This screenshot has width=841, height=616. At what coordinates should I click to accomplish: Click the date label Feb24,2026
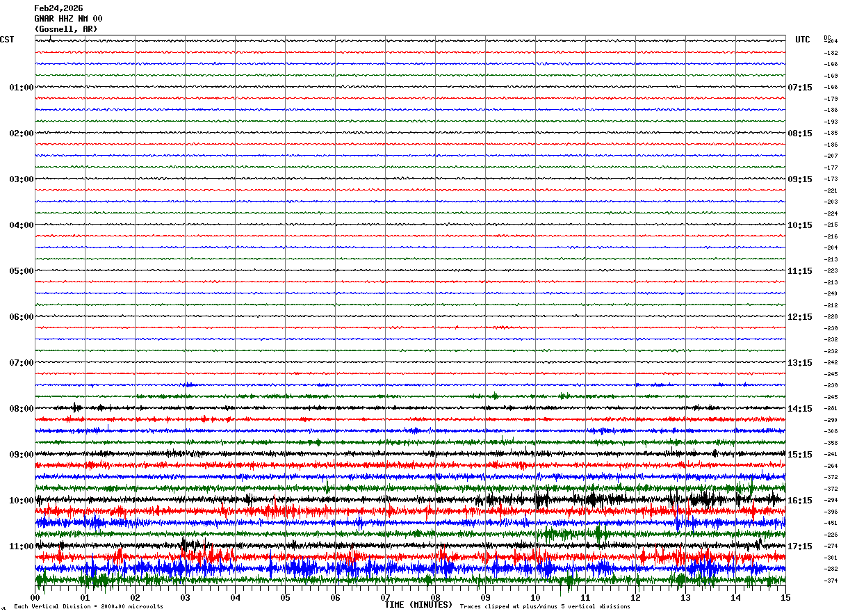58,8
